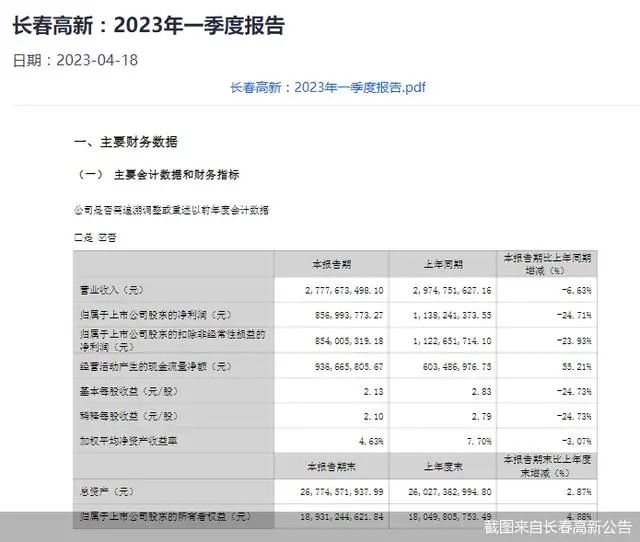640x542 pixels.
Task: Click the checked 否 checkbox
Action: [x=102, y=238]
